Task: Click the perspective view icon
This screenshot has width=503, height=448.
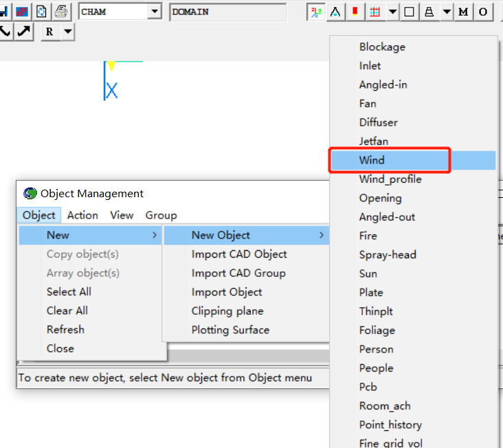Action: [335, 12]
